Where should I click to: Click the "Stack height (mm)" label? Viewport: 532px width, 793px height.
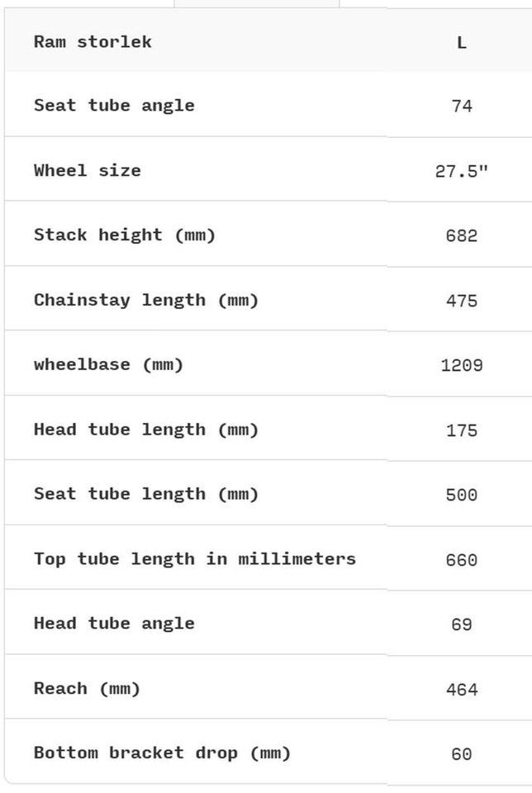point(125,235)
